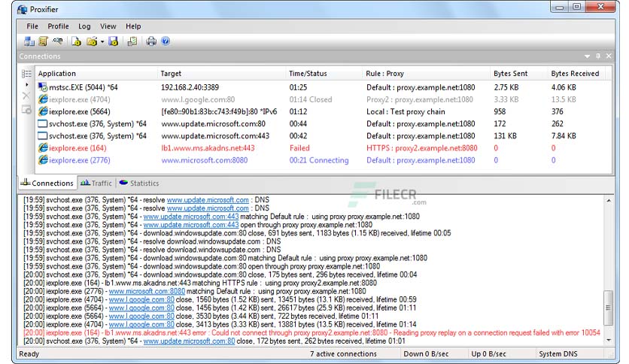Click the printer toolbar icon
This screenshot has width=629, height=364.
[151, 41]
